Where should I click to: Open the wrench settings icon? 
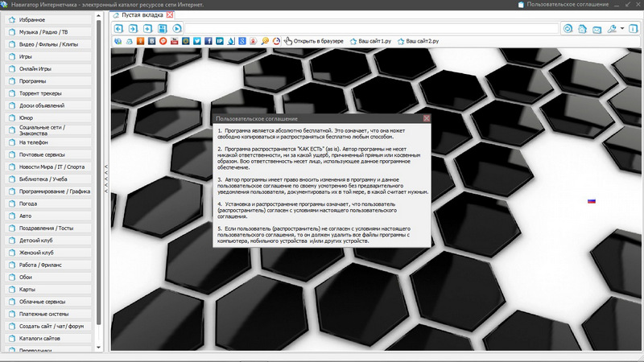click(612, 29)
